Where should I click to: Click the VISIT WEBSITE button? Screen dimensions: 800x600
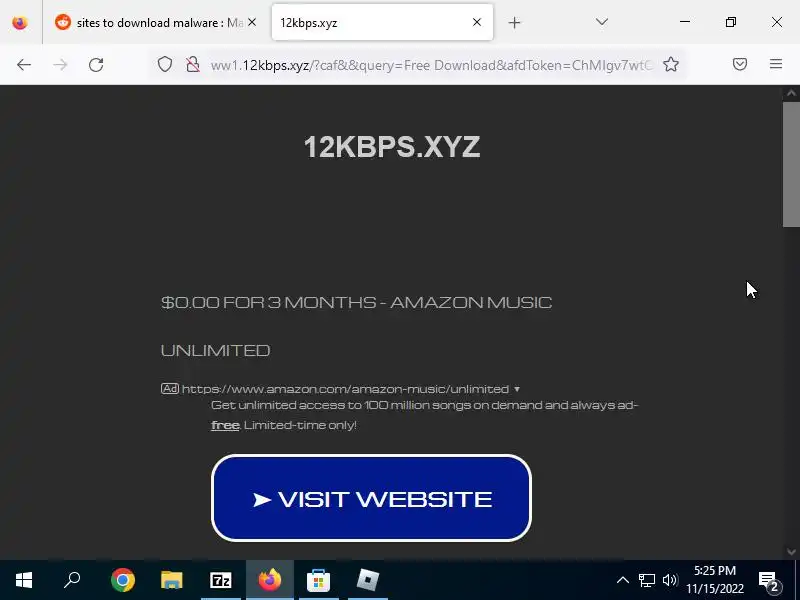click(x=371, y=498)
